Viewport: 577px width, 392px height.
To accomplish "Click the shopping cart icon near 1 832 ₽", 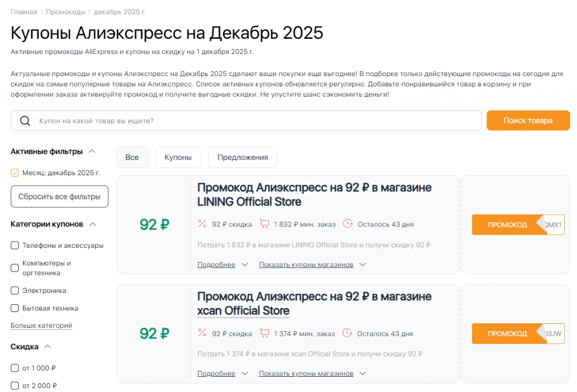I will pyautogui.click(x=264, y=223).
